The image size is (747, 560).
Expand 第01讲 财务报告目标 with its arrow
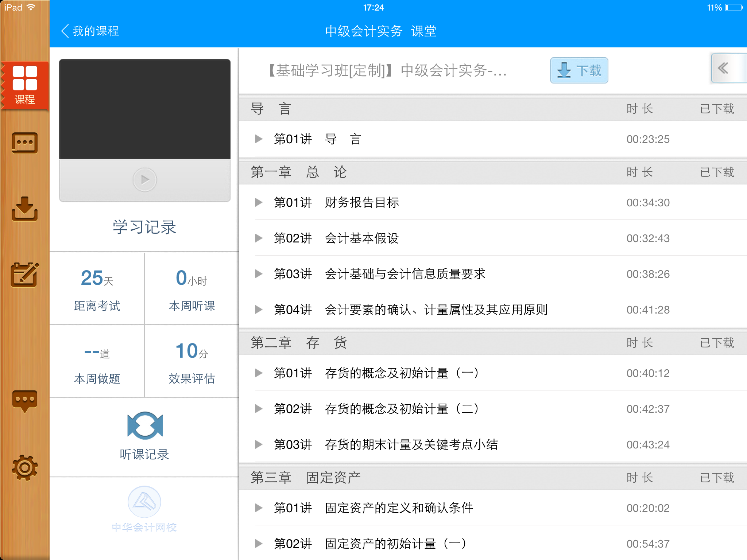pos(259,202)
